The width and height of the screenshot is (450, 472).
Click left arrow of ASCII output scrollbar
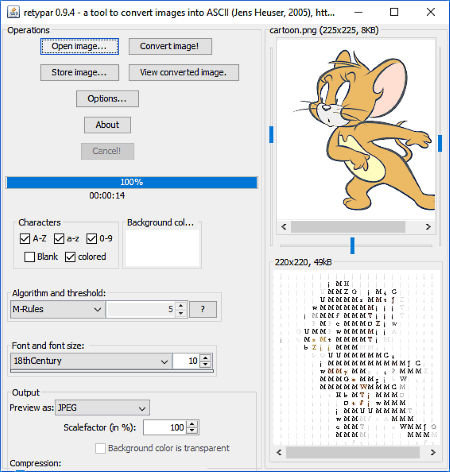point(279,453)
